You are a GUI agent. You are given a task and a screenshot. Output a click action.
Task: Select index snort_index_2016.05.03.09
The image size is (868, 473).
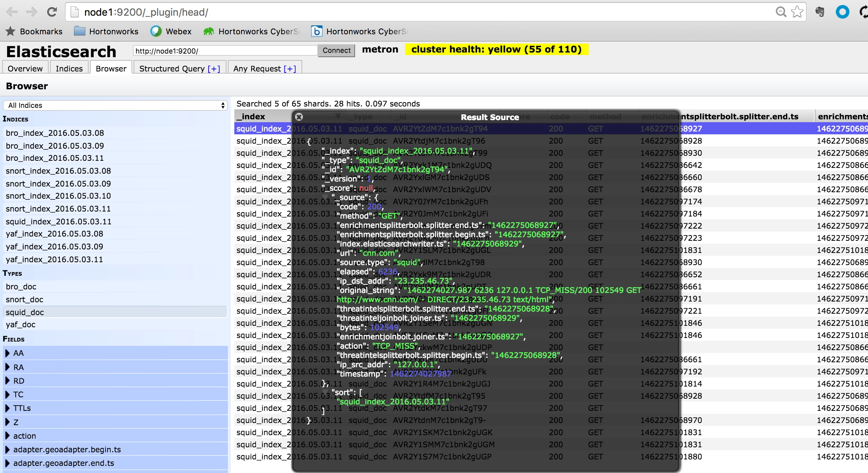[x=115, y=184]
